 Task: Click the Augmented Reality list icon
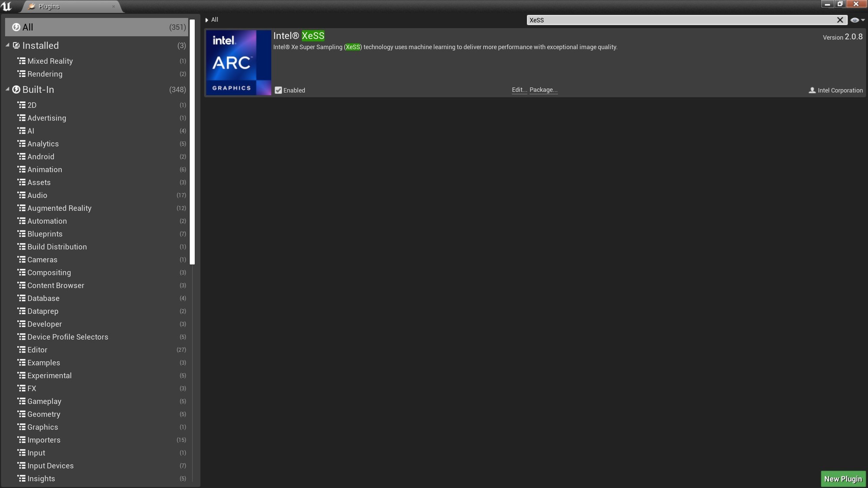click(x=21, y=208)
